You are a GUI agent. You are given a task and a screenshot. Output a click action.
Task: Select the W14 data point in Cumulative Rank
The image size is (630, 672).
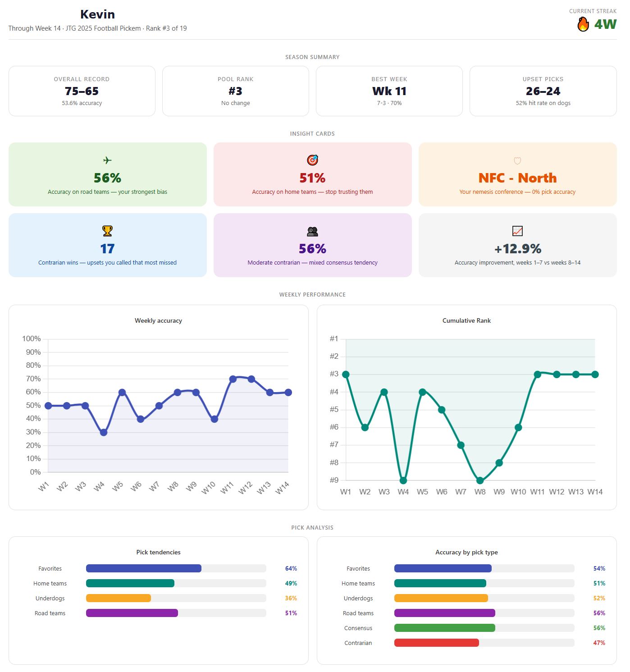[x=595, y=375]
